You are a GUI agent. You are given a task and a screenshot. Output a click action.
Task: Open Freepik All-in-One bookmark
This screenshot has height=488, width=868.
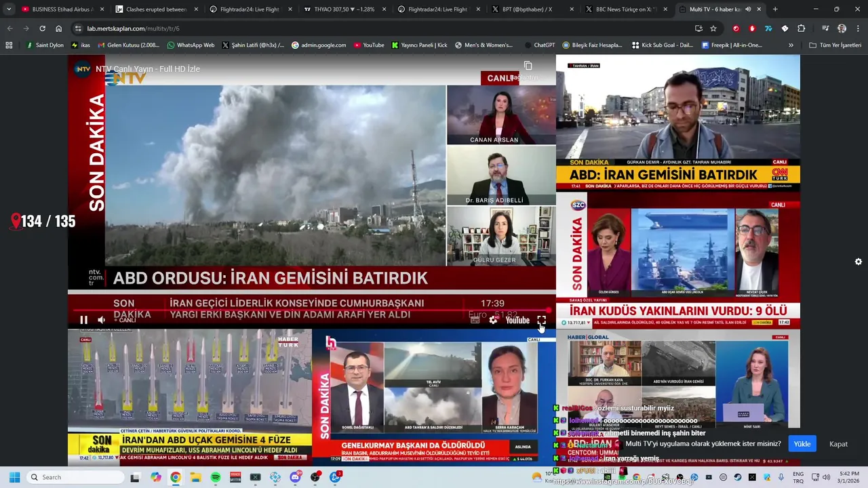732,45
